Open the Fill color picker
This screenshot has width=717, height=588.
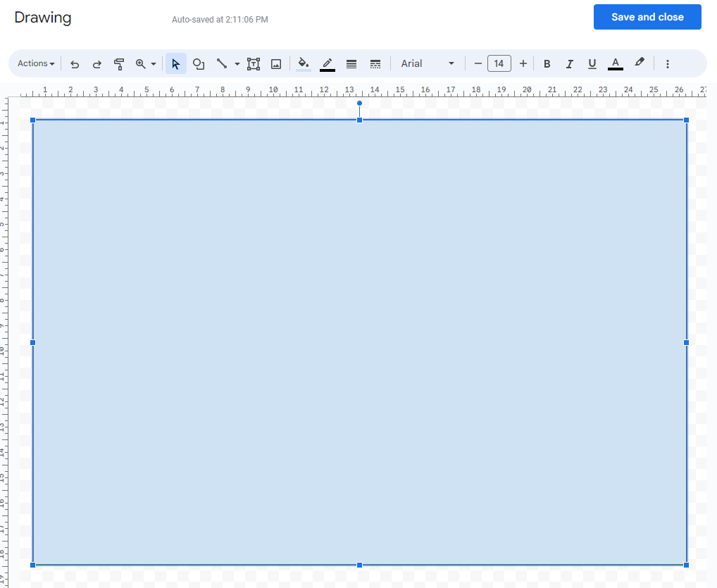tap(303, 63)
